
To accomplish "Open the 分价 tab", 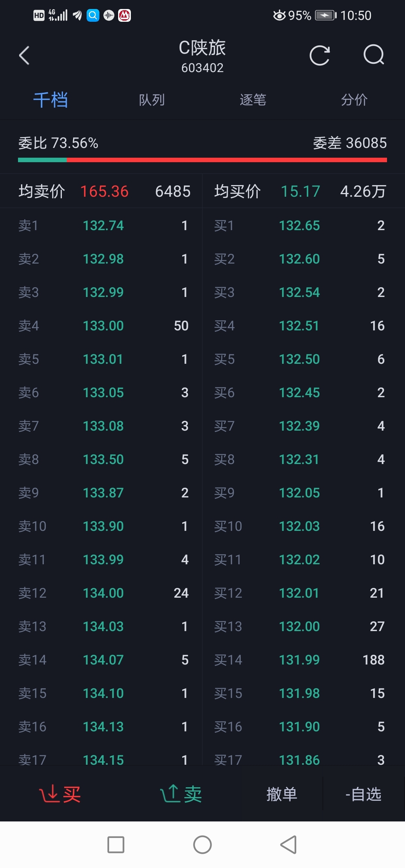I will click(354, 100).
